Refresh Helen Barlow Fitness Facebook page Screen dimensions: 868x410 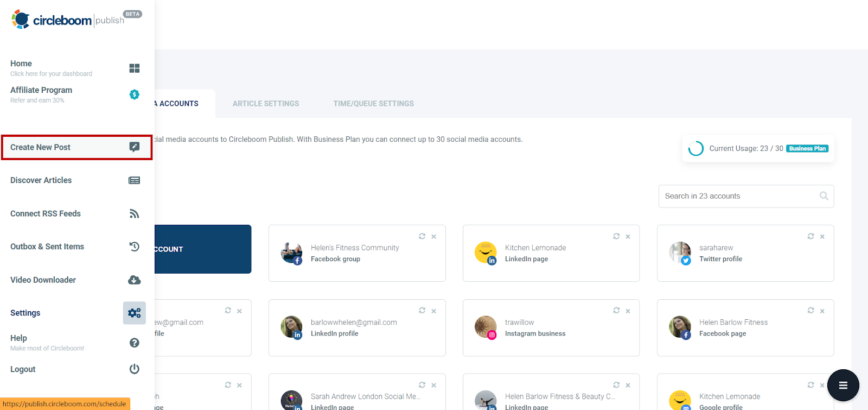pyautogui.click(x=810, y=311)
